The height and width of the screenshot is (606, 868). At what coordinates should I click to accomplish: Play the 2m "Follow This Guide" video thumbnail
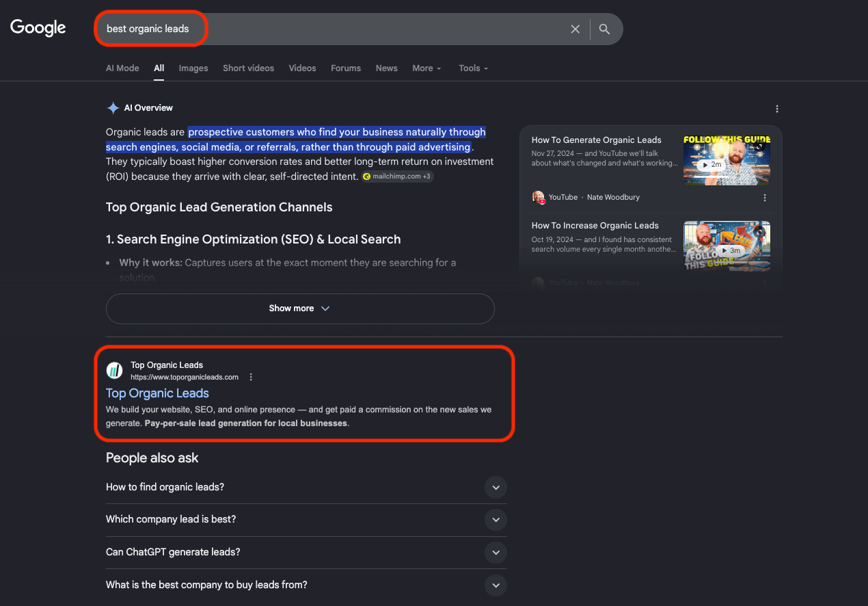727,160
